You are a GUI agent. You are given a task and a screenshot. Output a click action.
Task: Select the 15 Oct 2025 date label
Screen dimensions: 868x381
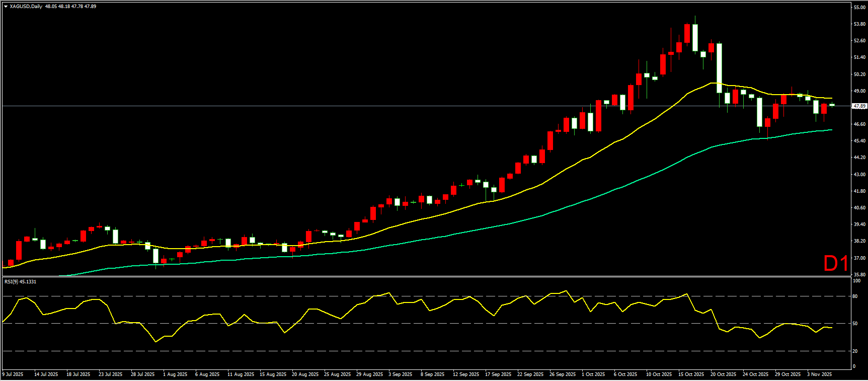[691, 374]
